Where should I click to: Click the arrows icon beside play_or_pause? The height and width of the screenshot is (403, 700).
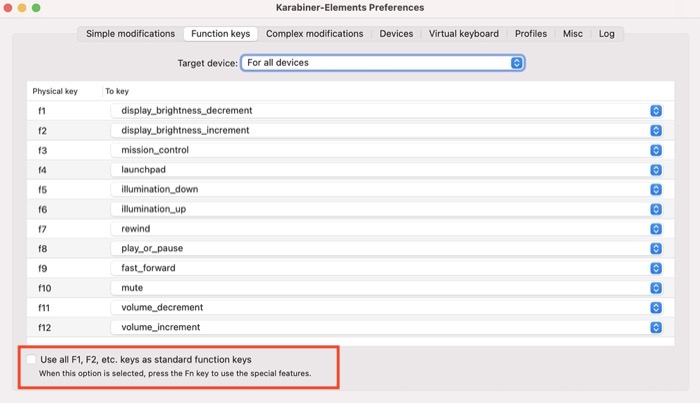(656, 248)
